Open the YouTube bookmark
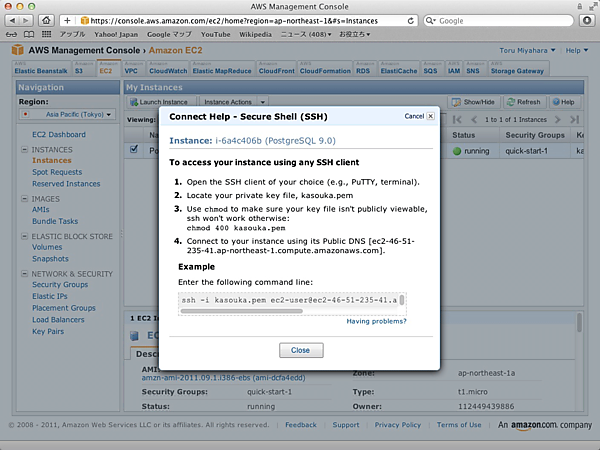 (x=215, y=34)
